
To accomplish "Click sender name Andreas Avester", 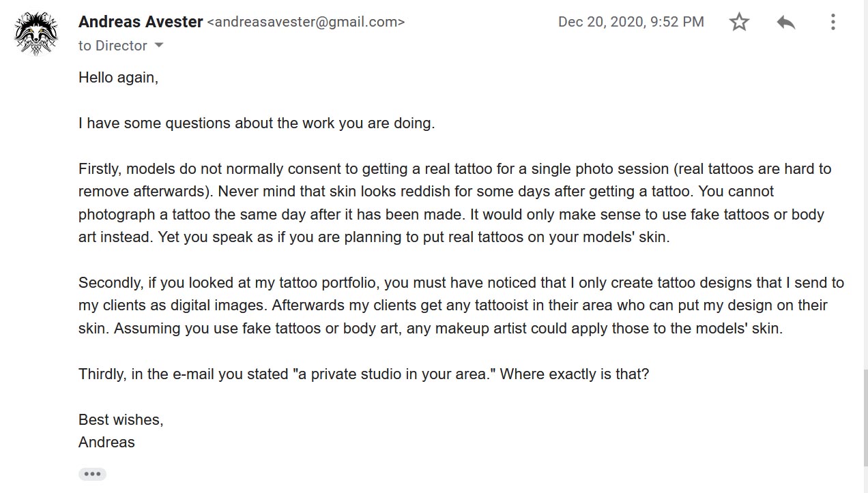I will pos(141,22).
